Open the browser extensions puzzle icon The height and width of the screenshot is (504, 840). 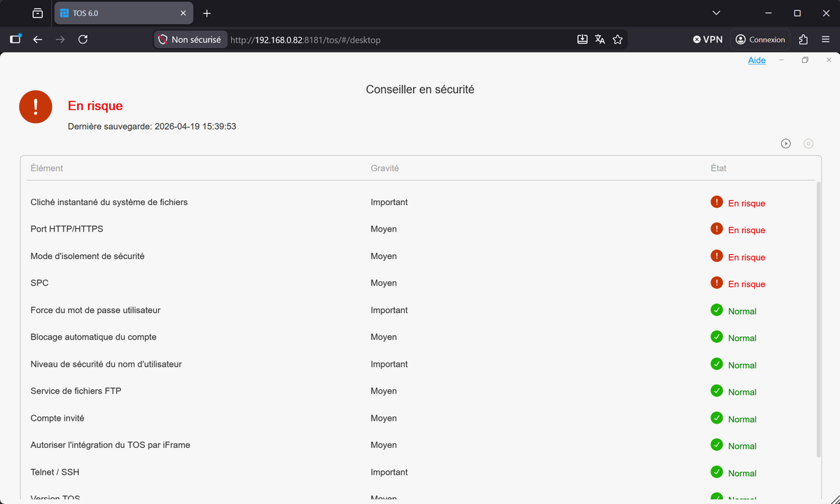point(803,40)
